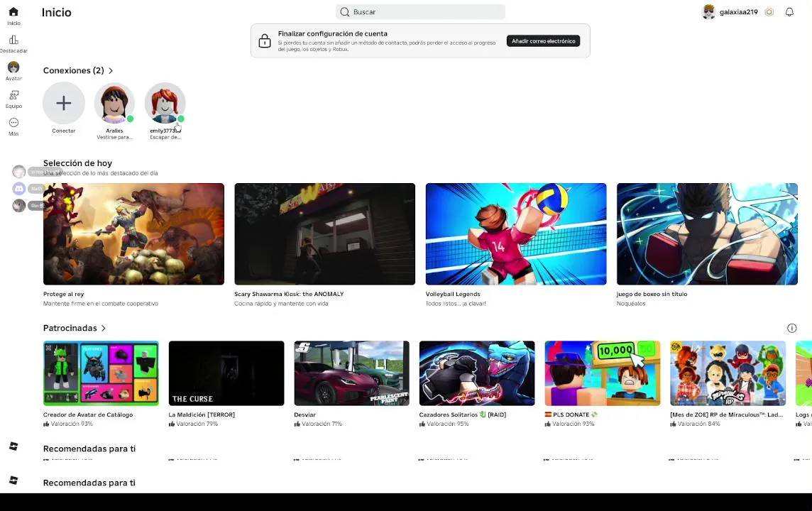Click 'Cocina rápido y mantente con vida' text

point(281,304)
